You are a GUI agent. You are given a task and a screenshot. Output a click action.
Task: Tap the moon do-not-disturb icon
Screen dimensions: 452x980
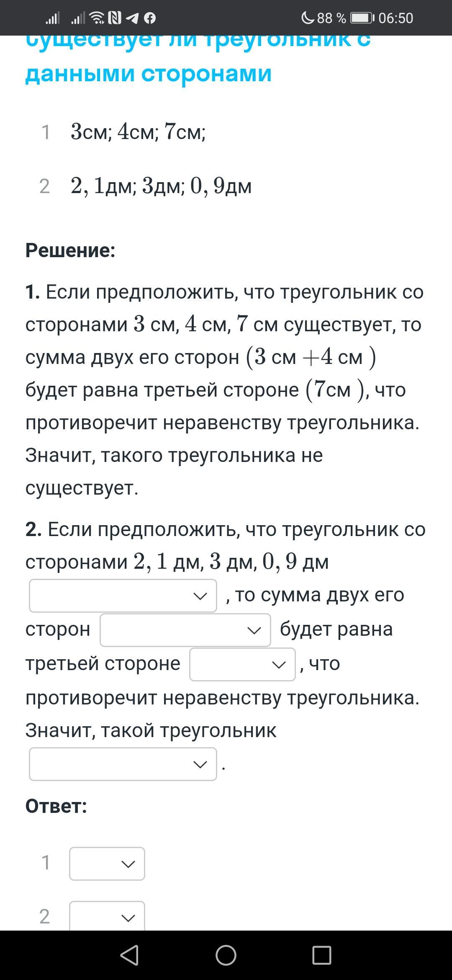pos(308,18)
